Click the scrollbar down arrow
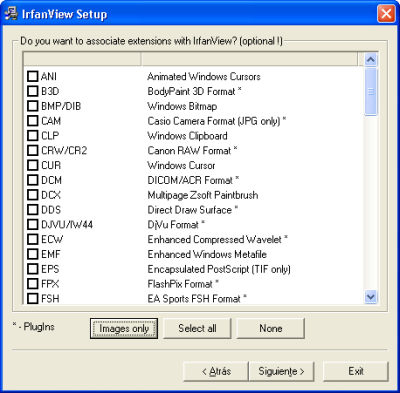Viewport: 400px width, 393px height. tap(371, 296)
